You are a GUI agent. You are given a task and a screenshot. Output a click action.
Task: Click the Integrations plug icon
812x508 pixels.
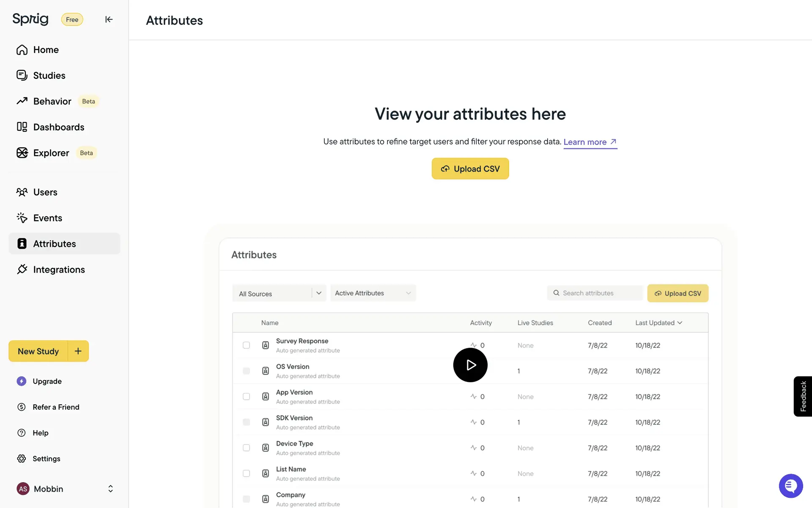[22, 270]
